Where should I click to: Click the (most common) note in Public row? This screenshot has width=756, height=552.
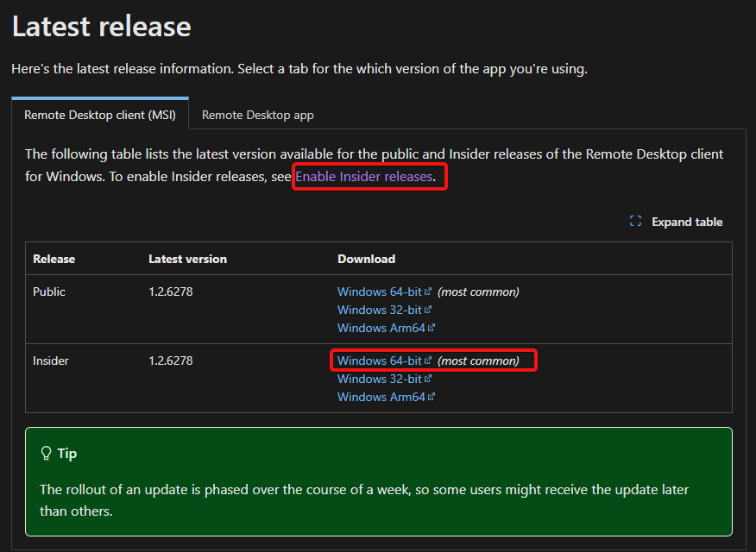pos(478,292)
